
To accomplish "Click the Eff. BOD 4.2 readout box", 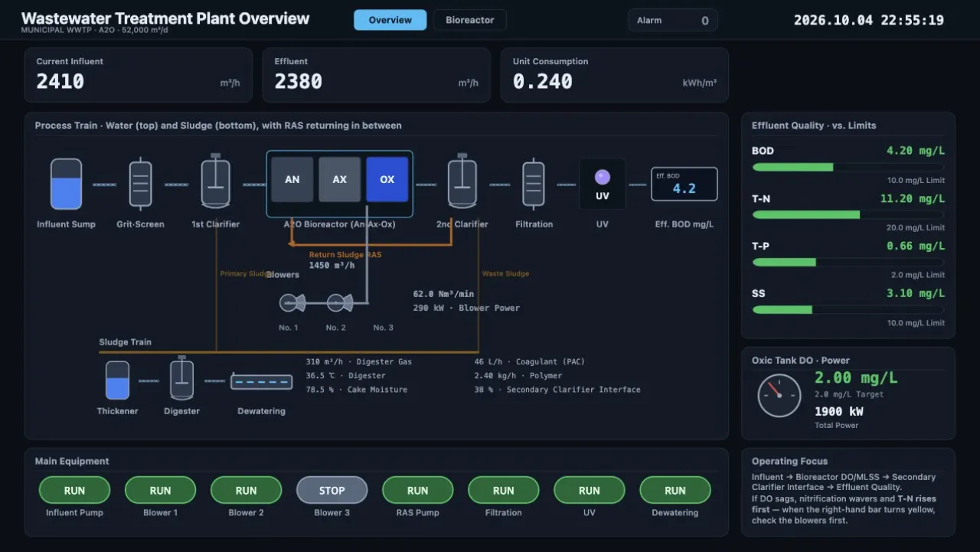I will pyautogui.click(x=684, y=184).
